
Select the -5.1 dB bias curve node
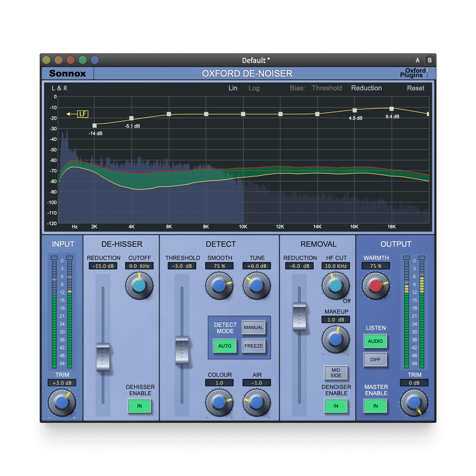[132, 118]
